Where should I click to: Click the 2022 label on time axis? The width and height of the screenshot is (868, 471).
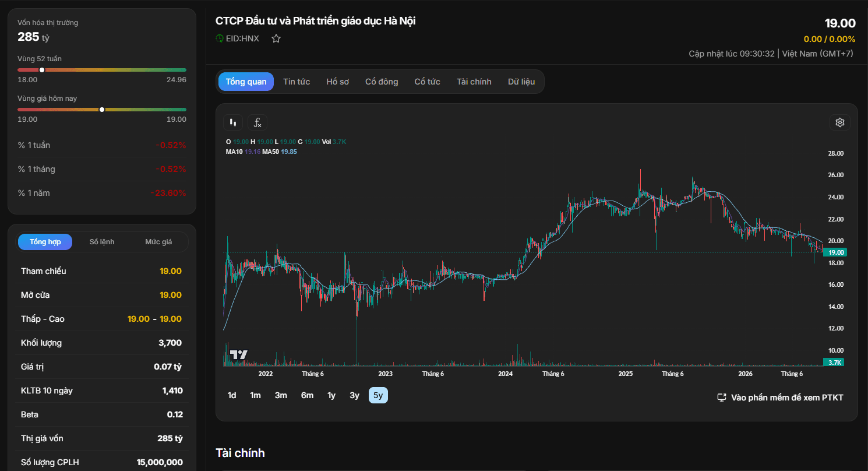point(266,374)
